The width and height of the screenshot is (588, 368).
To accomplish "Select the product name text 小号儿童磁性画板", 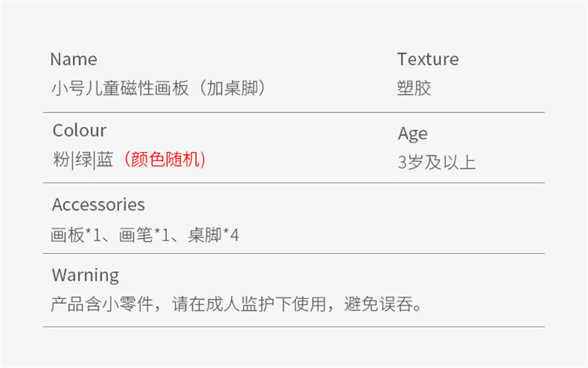I will (120, 88).
